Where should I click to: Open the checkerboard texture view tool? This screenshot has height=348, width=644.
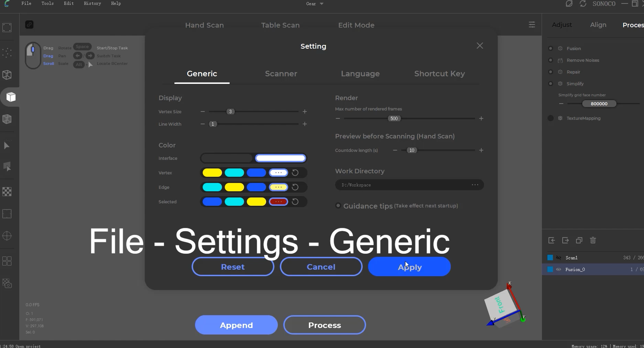tap(7, 191)
